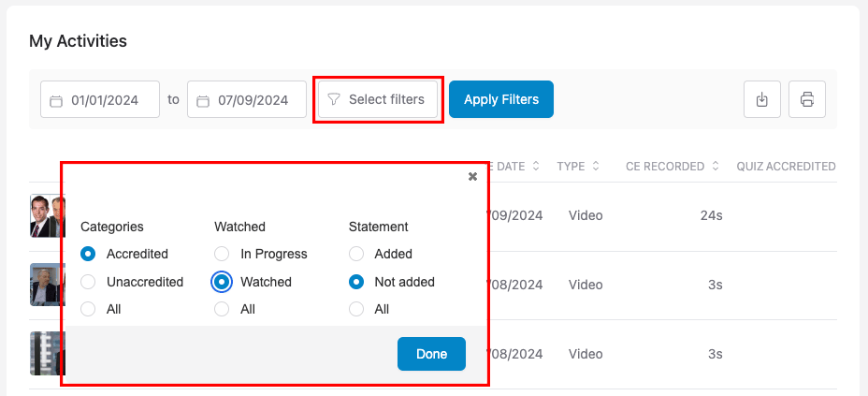Screen dimensions: 868x396
Task: Sort by Date column arrows
Action: [x=536, y=167]
